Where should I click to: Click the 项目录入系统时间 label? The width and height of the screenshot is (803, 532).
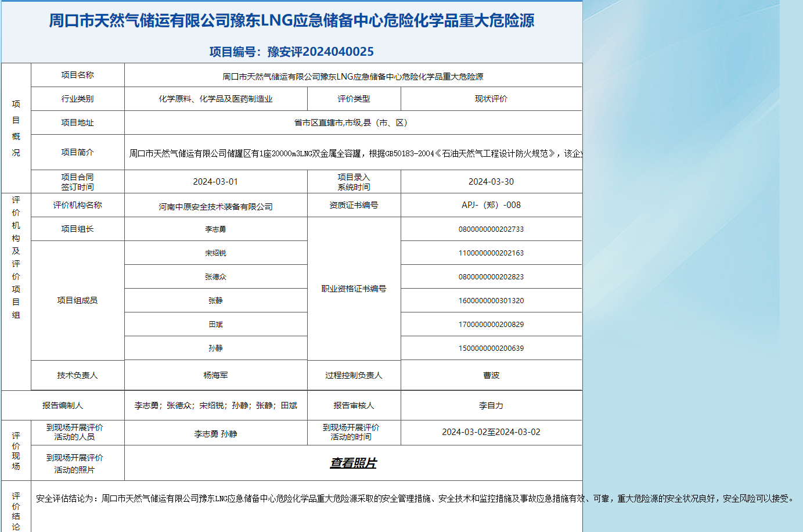pyautogui.click(x=354, y=182)
